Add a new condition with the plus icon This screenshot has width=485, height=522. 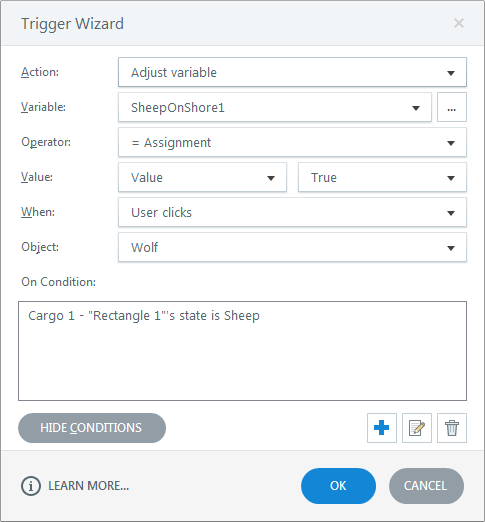point(382,428)
